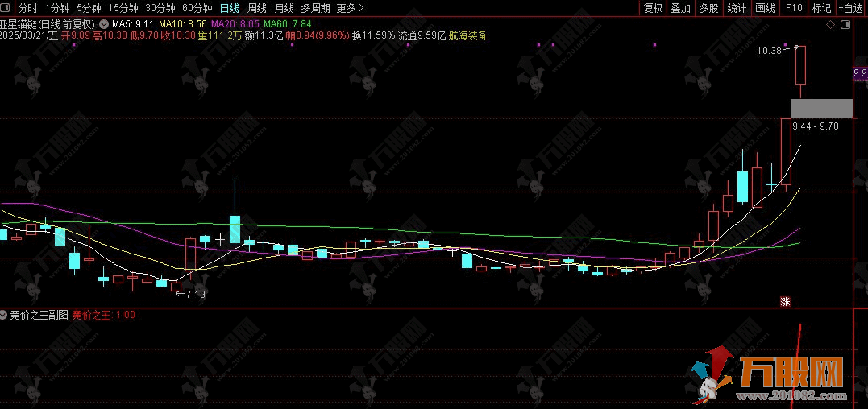Click the 幅0.94(9.96%) change value
The width and height of the screenshot is (868, 409).
coord(318,35)
